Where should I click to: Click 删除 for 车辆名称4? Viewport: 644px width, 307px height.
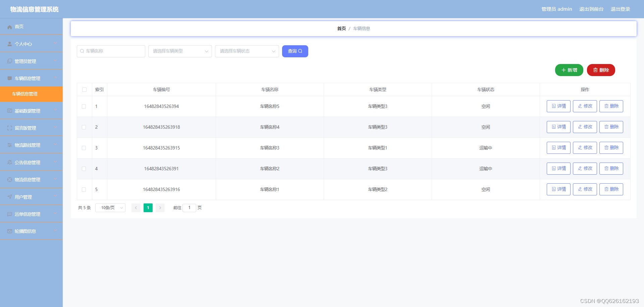pyautogui.click(x=611, y=127)
